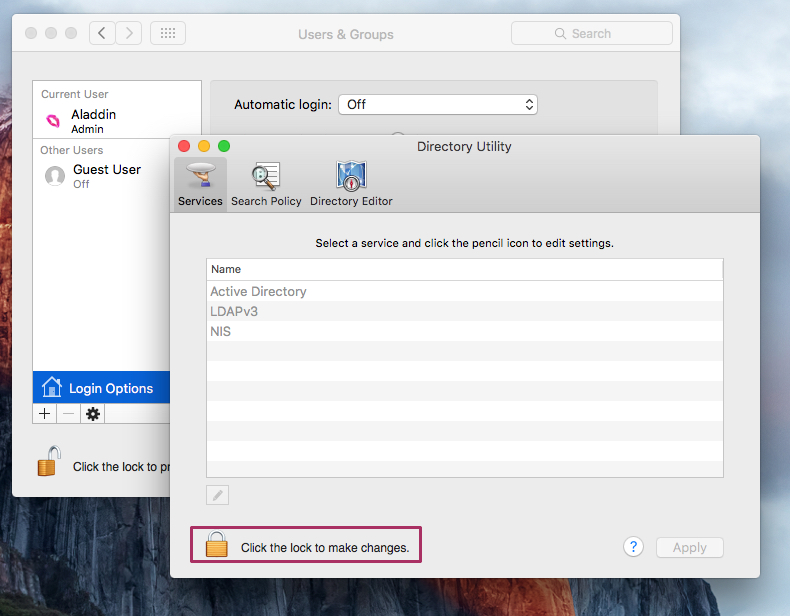Click the pencil edit icon

[217, 495]
